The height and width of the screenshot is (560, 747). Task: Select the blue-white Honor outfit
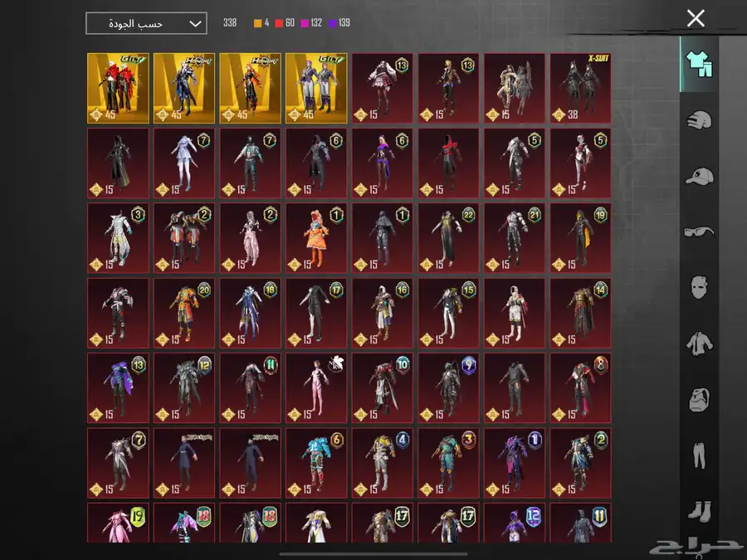pyautogui.click(x=184, y=88)
